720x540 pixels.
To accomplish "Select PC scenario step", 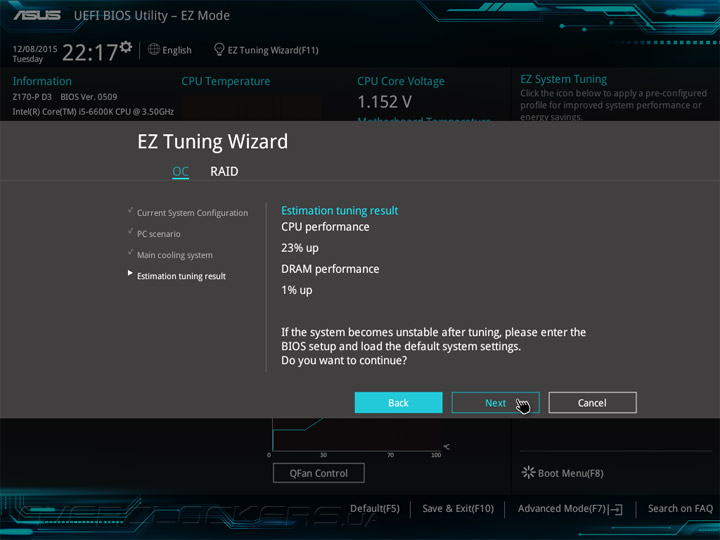I will pyautogui.click(x=158, y=234).
